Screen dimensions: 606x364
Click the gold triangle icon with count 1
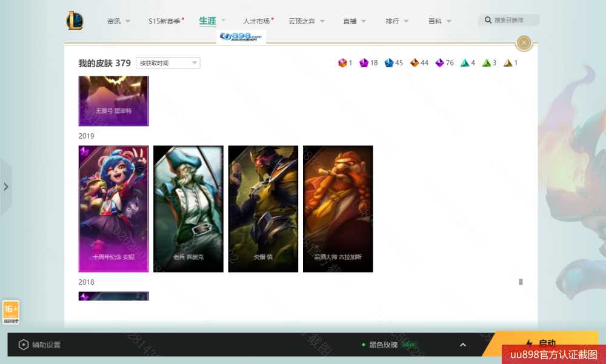pos(508,62)
